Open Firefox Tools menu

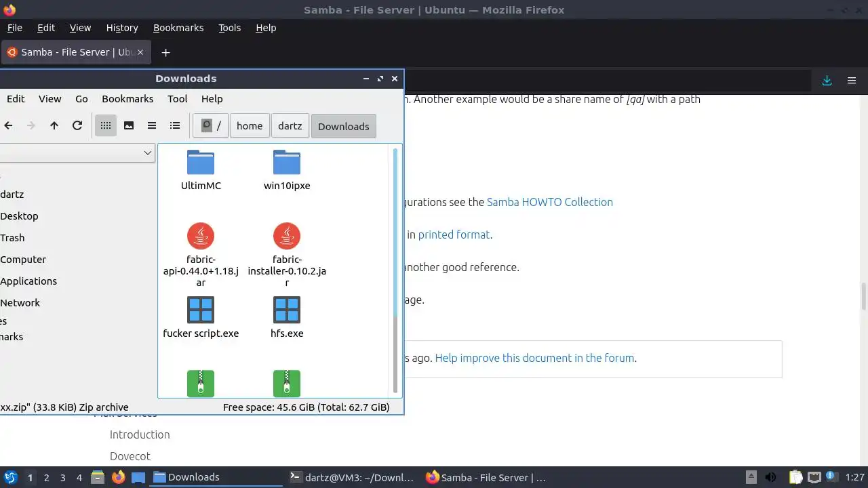[229, 28]
